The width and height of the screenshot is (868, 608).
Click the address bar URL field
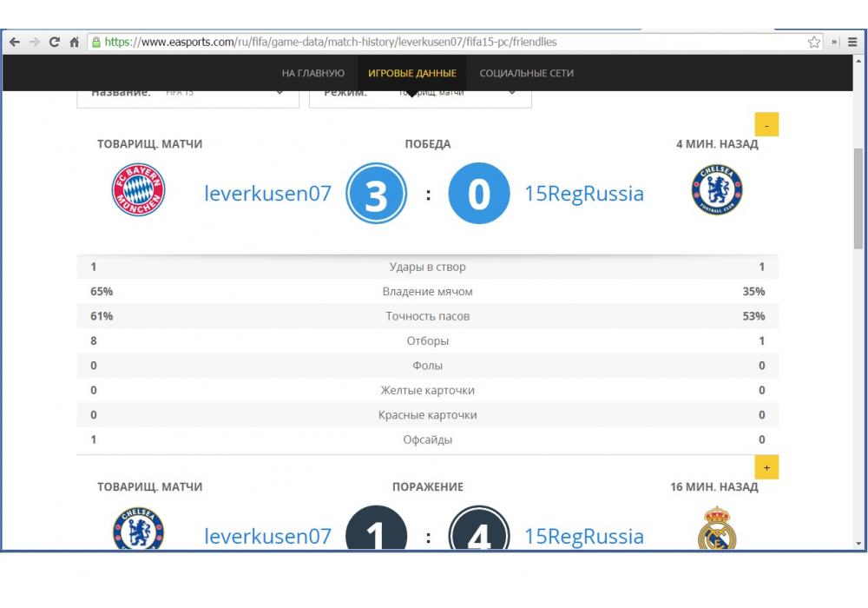point(454,42)
